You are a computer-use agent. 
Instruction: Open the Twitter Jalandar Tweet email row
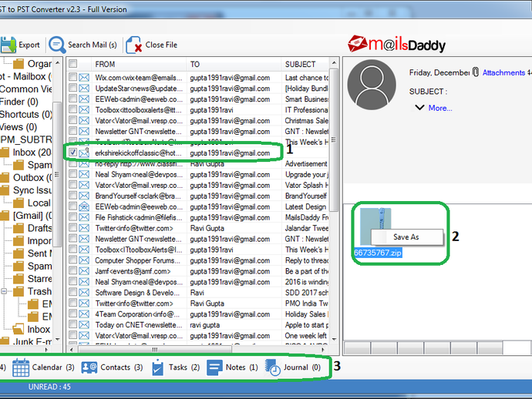point(198,228)
